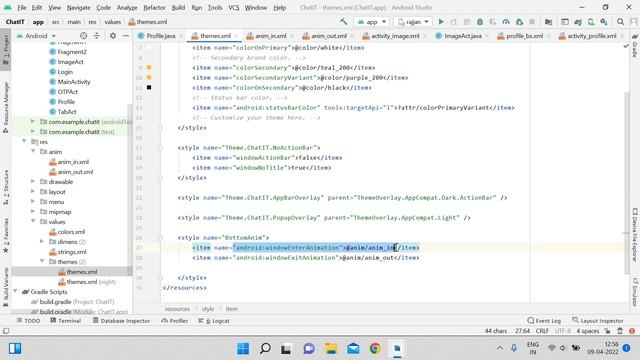The height and width of the screenshot is (360, 640).
Task: Open the AVD Manager device icon
Action: [591, 22]
